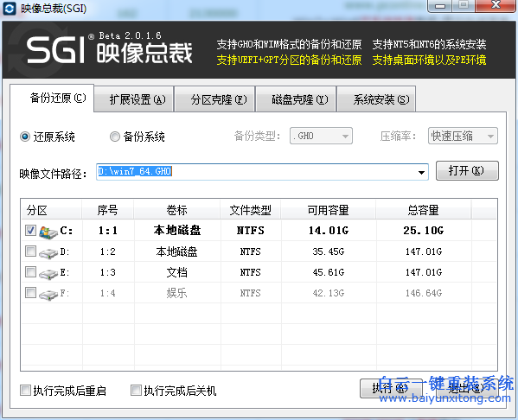Minimize the 映像总裁 window
The image size is (518, 420).
[x=439, y=5]
